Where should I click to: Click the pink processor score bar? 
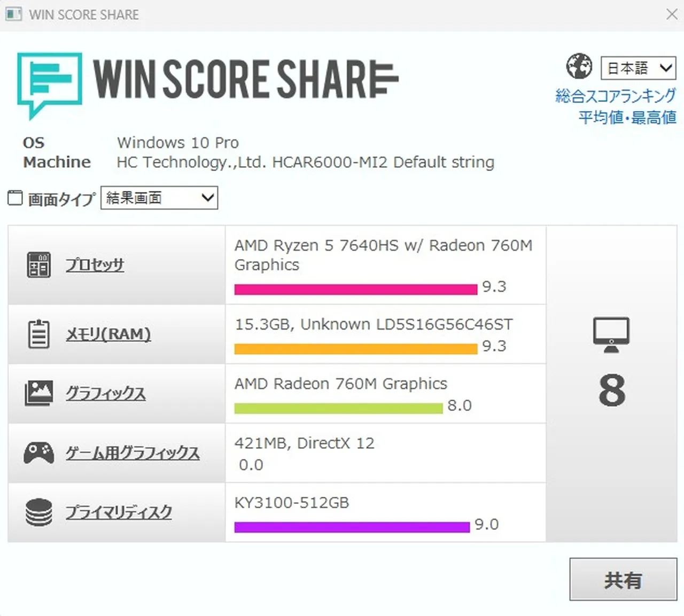pos(356,290)
